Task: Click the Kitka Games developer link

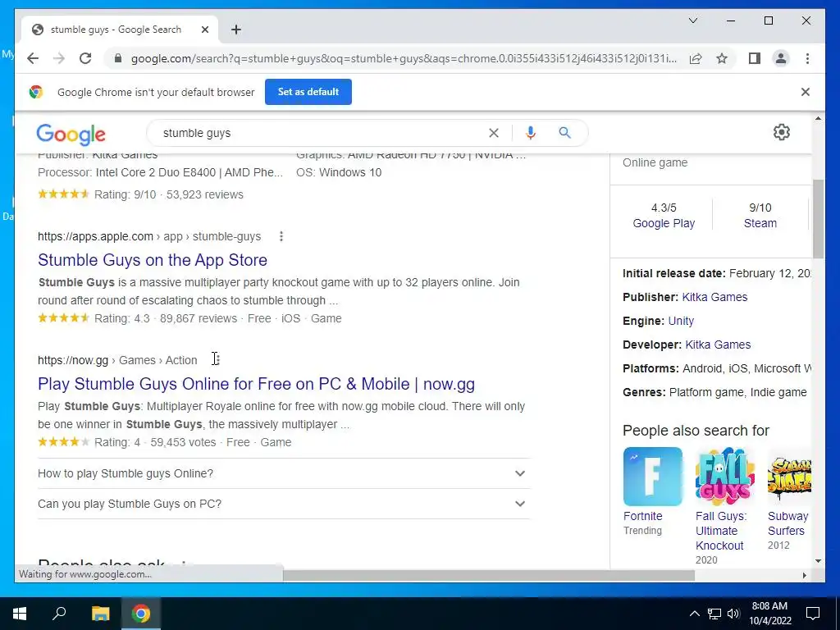Action: pos(718,345)
